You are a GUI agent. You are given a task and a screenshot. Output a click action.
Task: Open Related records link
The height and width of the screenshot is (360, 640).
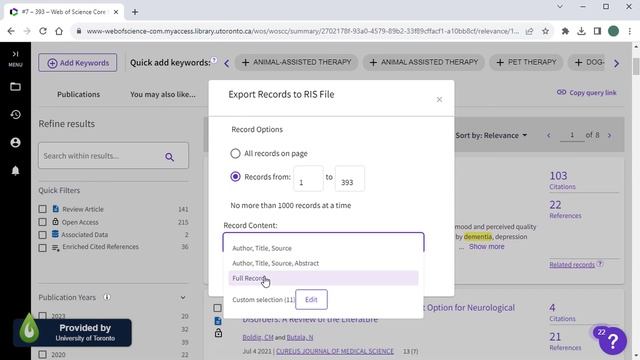pyautogui.click(x=572, y=264)
